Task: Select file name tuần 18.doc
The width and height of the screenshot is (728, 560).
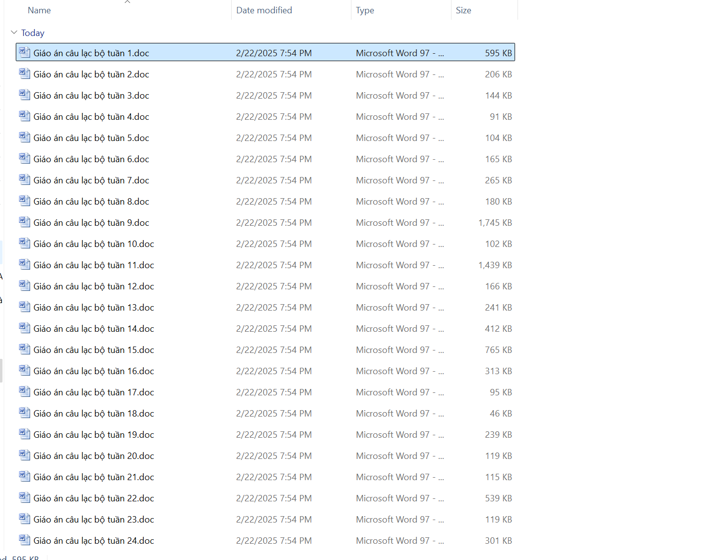Action: pyautogui.click(x=94, y=414)
